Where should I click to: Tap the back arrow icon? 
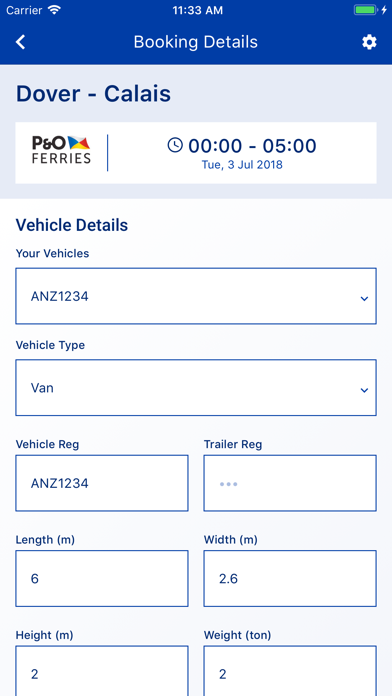20,42
